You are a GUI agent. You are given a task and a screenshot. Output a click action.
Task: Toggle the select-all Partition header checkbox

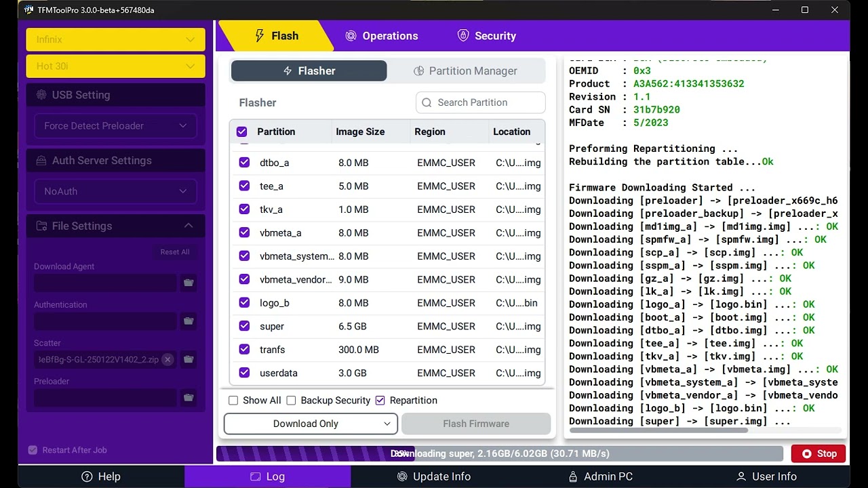[x=242, y=131]
